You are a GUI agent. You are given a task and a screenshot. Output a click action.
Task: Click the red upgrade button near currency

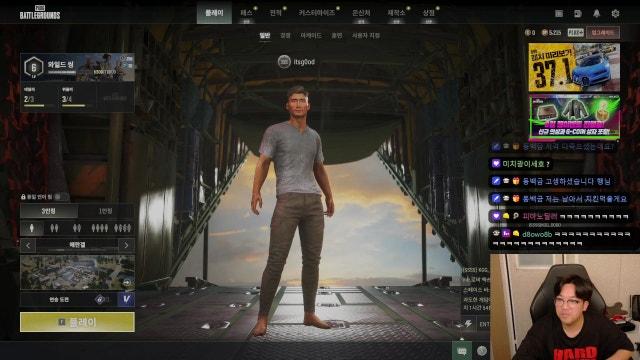coord(602,33)
